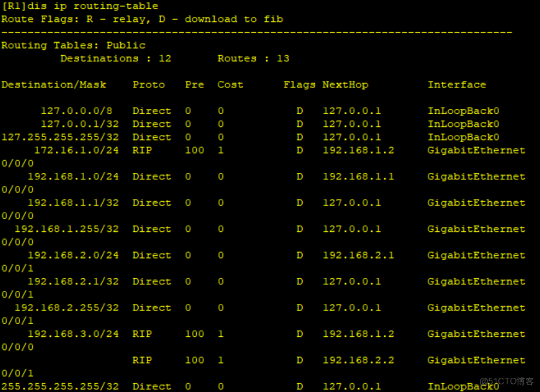Image resolution: width=540 pixels, height=392 pixels.
Task: Click InLoopBack0 in the 127.255.255.255/32 row
Action: (463, 137)
